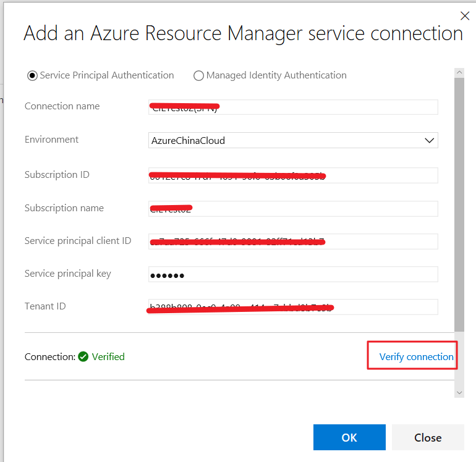Click the Environment dropdown chevron arrow
This screenshot has width=476, height=462.
430,140
